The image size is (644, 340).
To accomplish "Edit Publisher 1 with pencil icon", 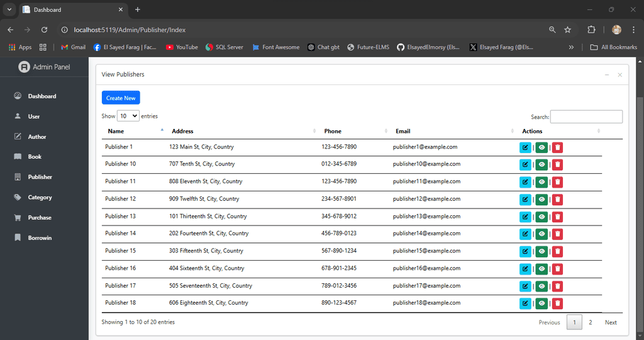I will click(525, 147).
